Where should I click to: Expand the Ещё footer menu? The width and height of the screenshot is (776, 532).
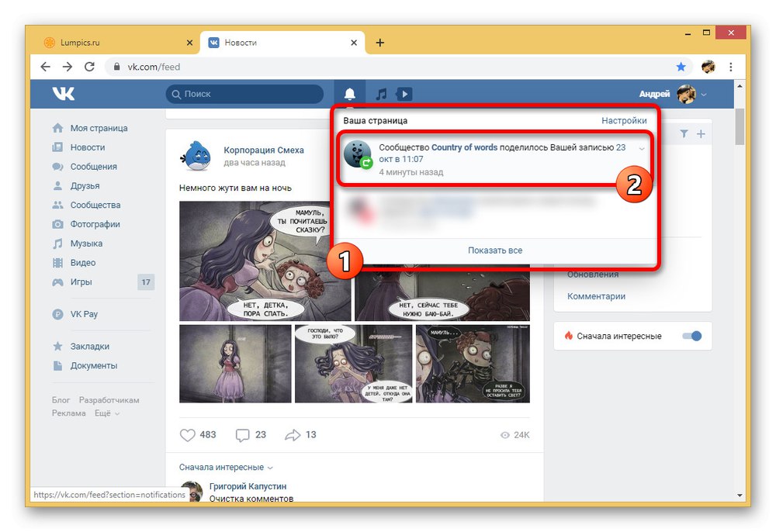(x=107, y=413)
